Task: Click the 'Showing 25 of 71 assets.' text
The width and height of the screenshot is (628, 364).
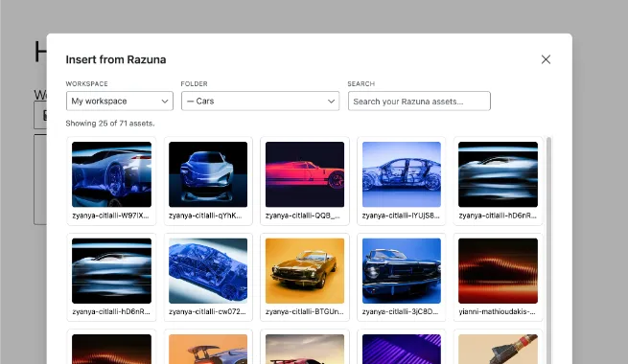Action: coord(110,124)
